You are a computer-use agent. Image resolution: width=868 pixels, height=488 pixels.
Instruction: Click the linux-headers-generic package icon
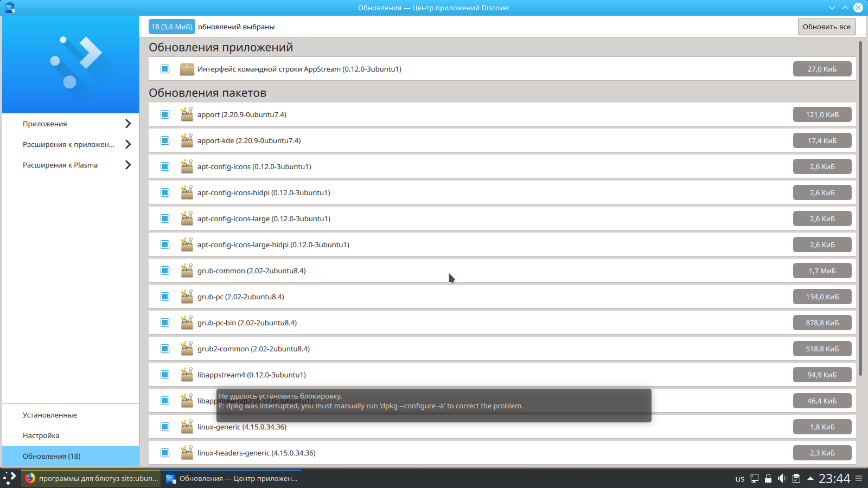tap(187, 453)
